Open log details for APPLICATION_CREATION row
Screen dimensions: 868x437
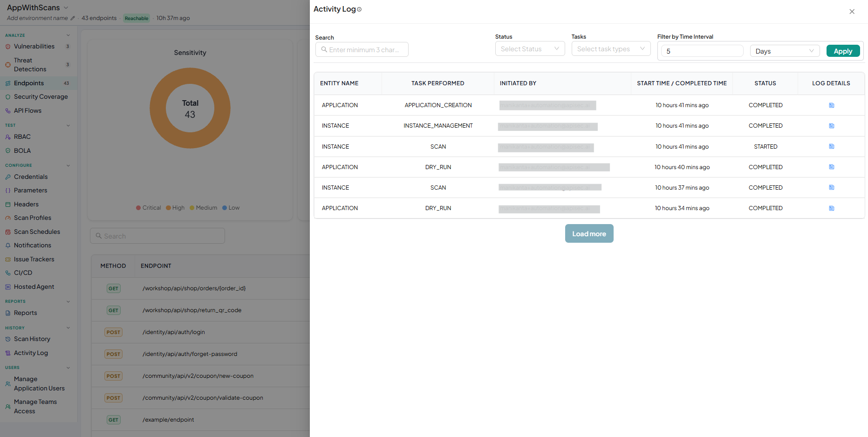tap(831, 105)
